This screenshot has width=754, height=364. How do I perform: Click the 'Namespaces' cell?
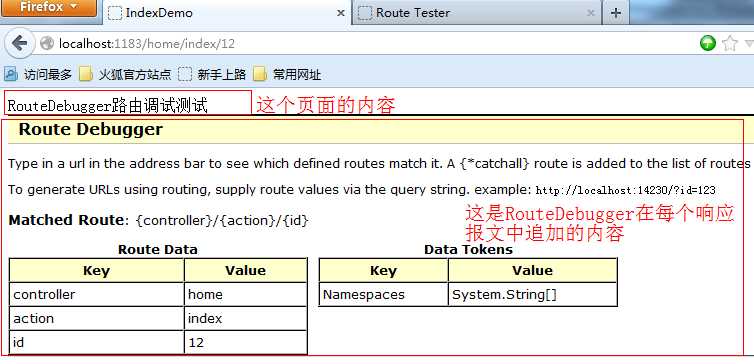383,294
